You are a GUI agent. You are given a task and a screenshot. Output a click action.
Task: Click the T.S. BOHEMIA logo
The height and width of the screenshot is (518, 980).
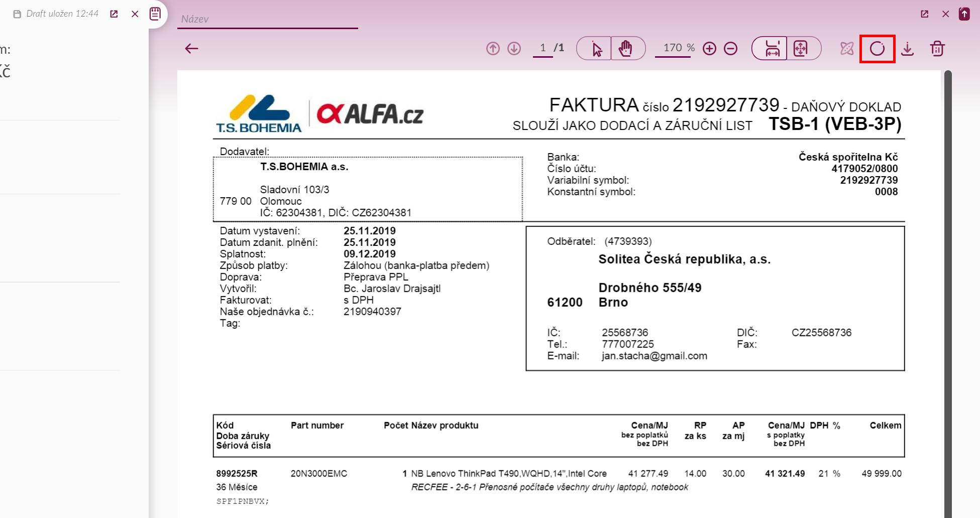[x=259, y=114]
